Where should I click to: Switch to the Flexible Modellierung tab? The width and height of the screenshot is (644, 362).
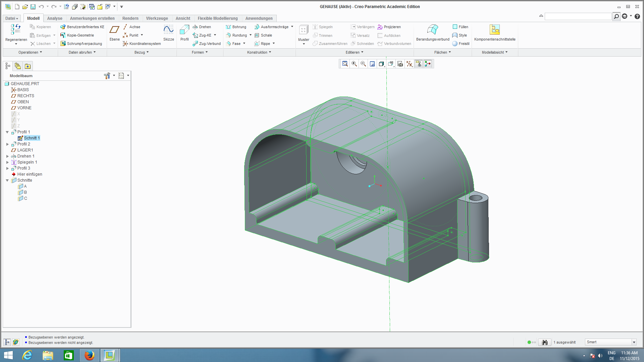[218, 18]
